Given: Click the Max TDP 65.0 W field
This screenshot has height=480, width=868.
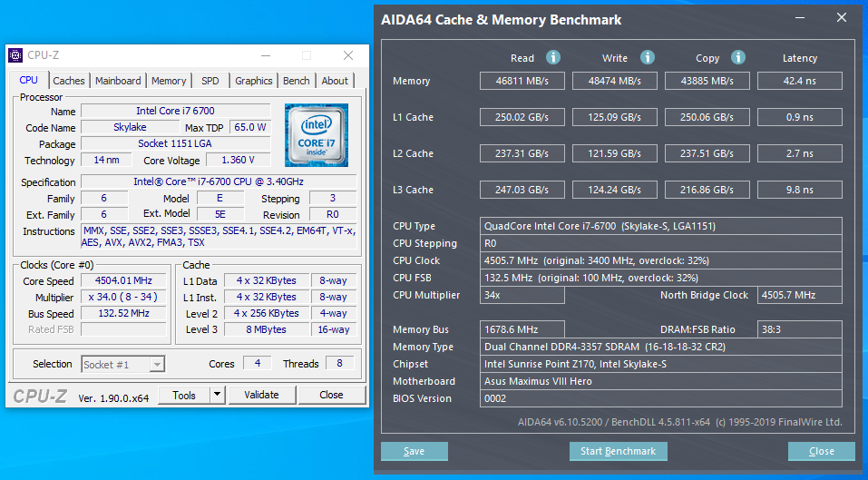Looking at the screenshot, I should tap(249, 127).
